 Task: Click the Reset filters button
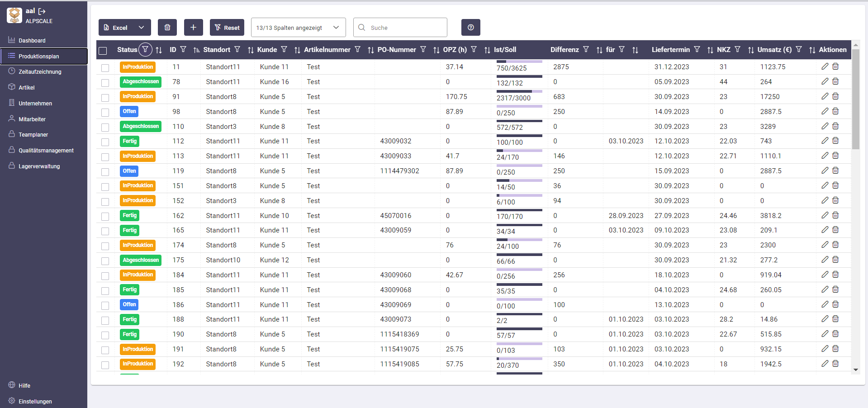(x=227, y=28)
